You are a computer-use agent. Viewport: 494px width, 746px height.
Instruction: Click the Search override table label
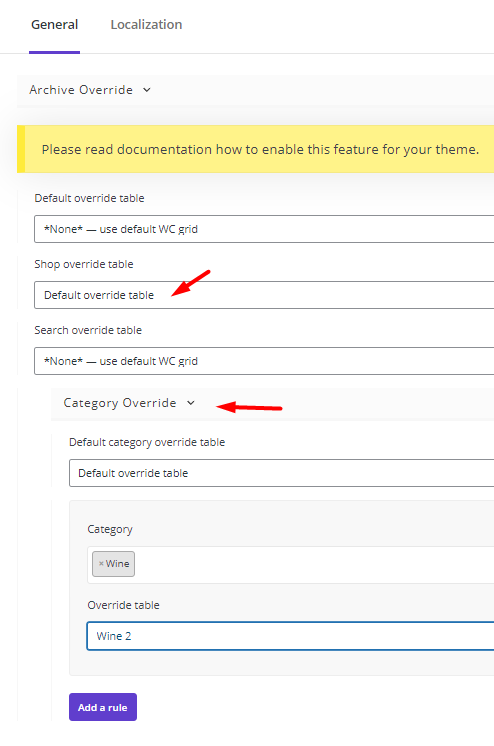click(x=88, y=330)
